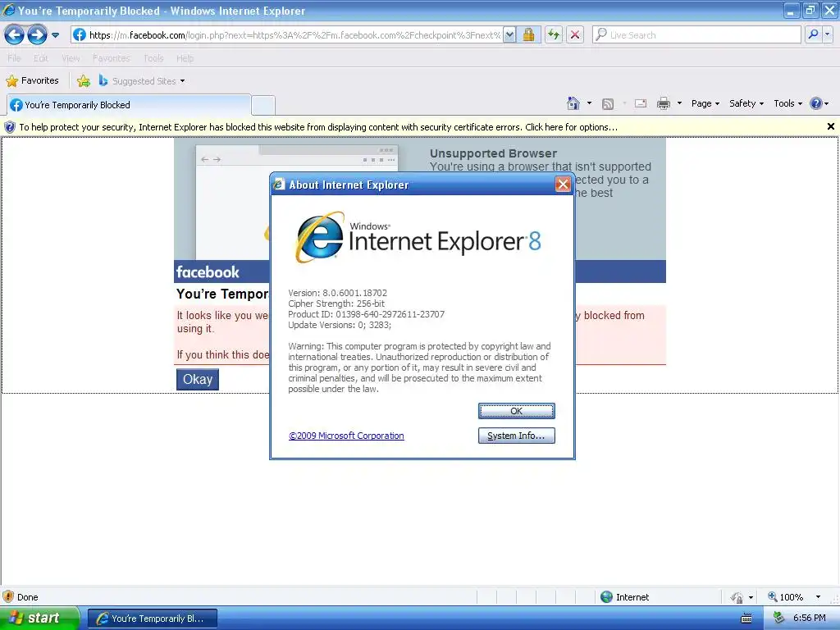840x630 pixels.
Task: Open the Edit menu
Action: [x=41, y=58]
